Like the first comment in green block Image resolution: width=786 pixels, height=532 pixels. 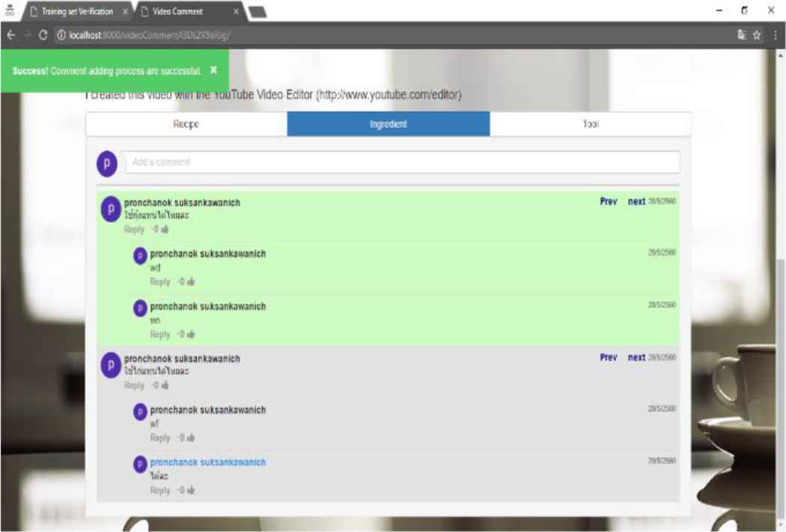click(x=165, y=230)
